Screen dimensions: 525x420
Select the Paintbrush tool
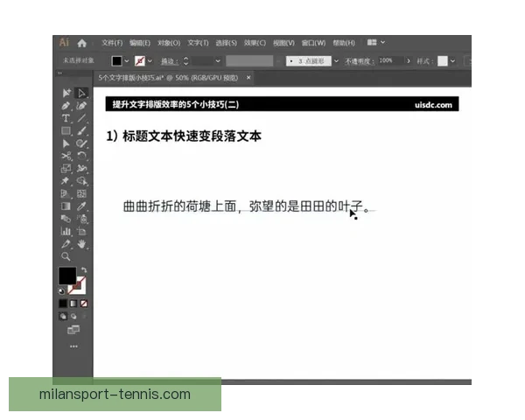coord(81,131)
